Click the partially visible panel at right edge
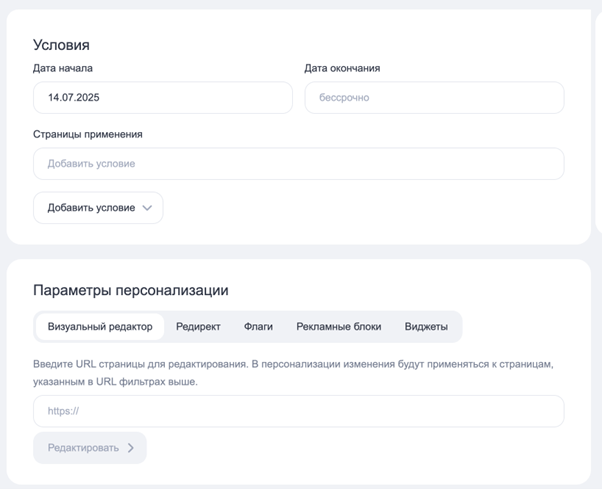602x489 pixels. [598, 120]
